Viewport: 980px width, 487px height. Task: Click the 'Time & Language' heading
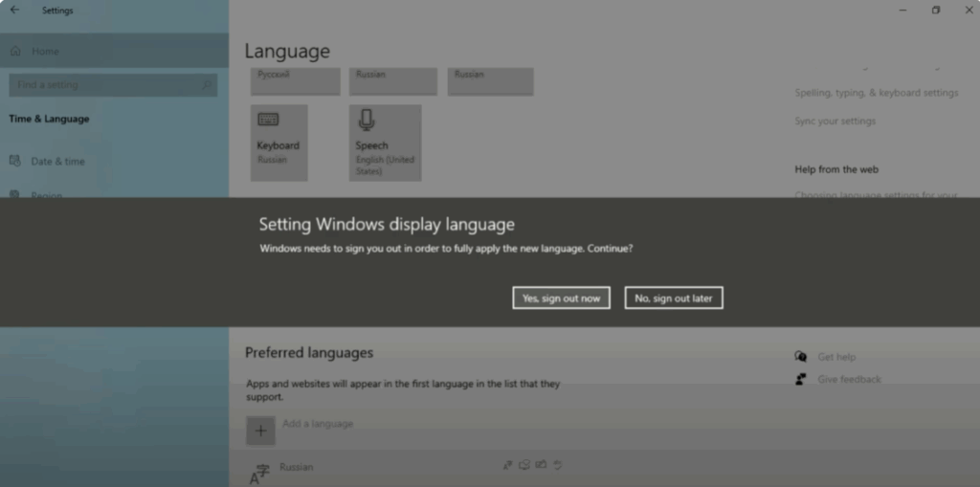tap(49, 119)
